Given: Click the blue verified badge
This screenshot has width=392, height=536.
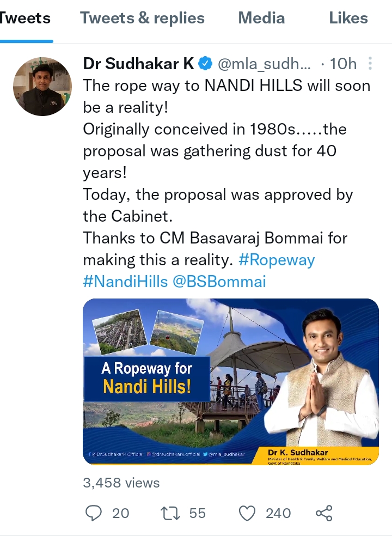Looking at the screenshot, I should coord(205,64).
